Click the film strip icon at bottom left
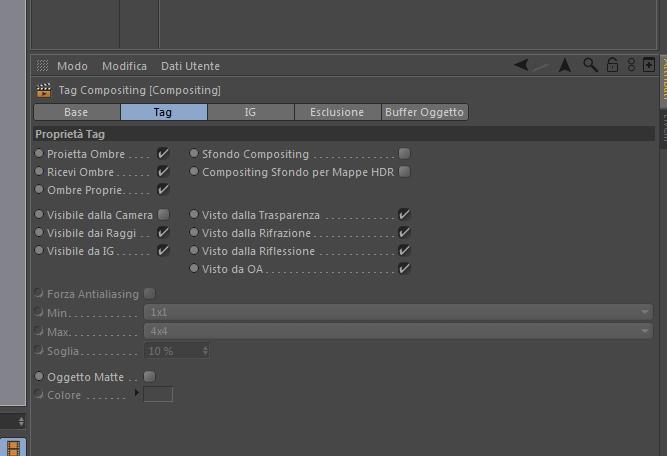Screen dimensions: 667x456 pyautogui.click(x=14, y=447)
